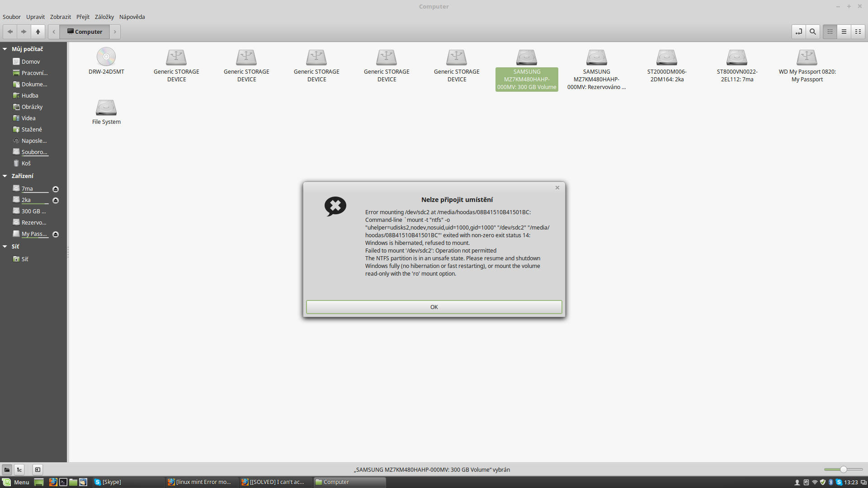Click the 13:23 panel clock
Screen dimensions: 868x488
851,482
